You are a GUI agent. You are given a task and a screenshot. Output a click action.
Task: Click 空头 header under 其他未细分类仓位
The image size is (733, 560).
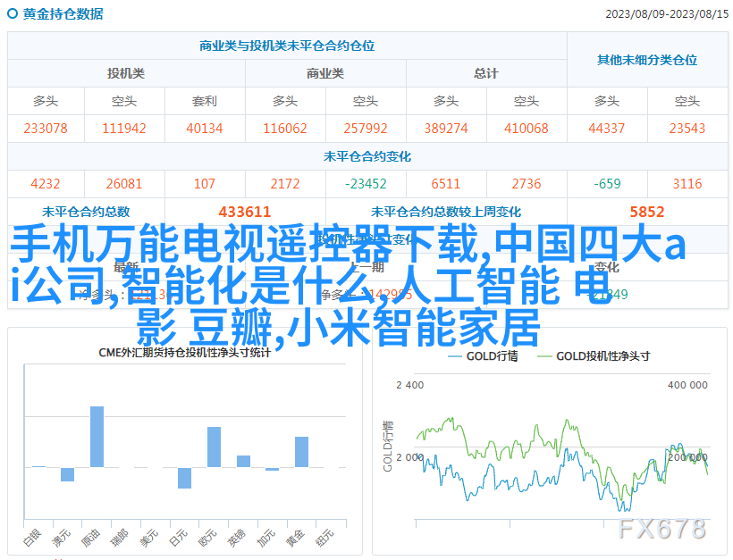point(687,101)
